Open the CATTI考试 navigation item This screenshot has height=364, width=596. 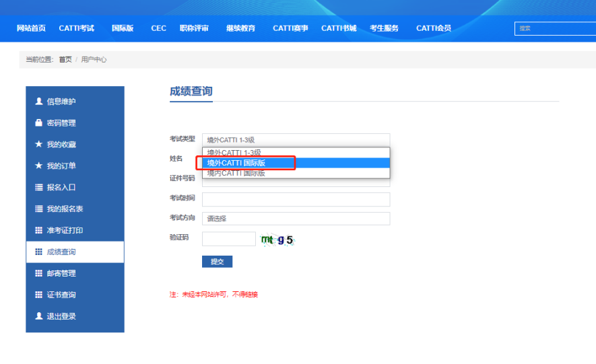coord(76,28)
